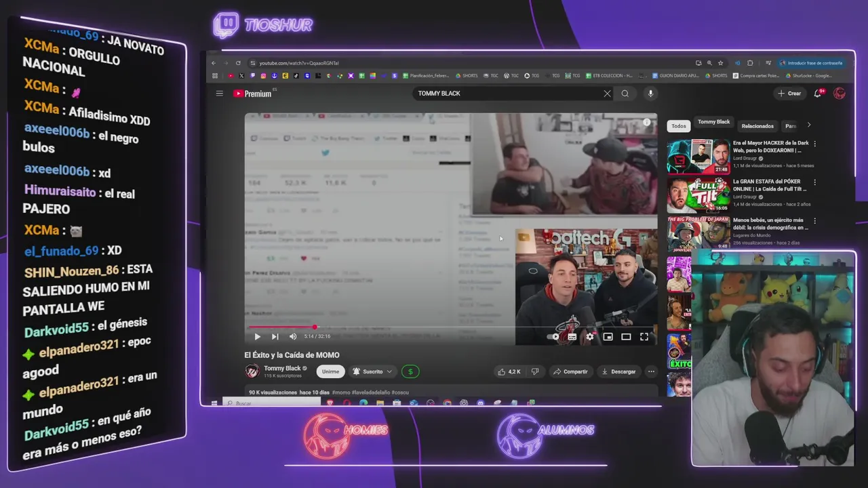Click the search magnifier button

click(625, 94)
